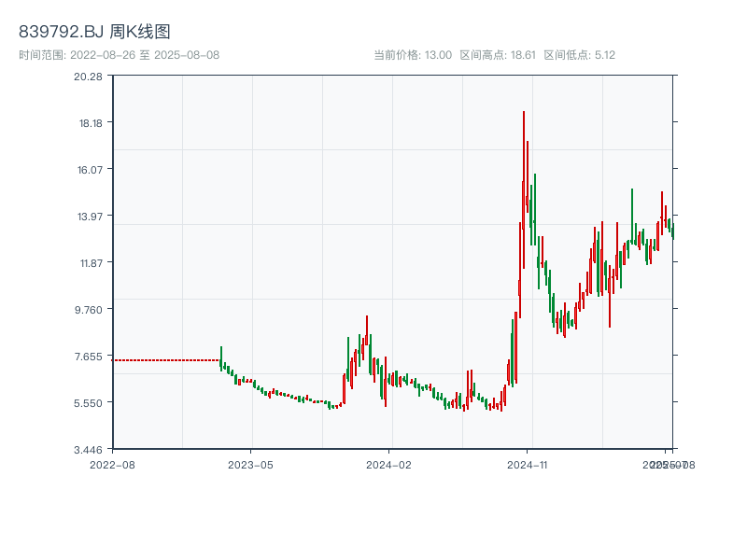The height and width of the screenshot is (560, 747).
Task: Click the current price label 当前价格: 13.00
Action: (413, 55)
